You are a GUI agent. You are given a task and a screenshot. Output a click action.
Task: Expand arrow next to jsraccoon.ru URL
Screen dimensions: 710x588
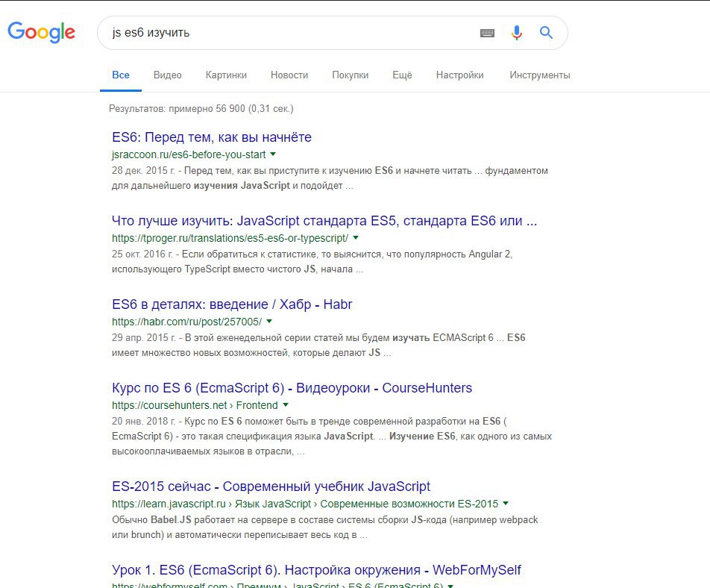273,154
